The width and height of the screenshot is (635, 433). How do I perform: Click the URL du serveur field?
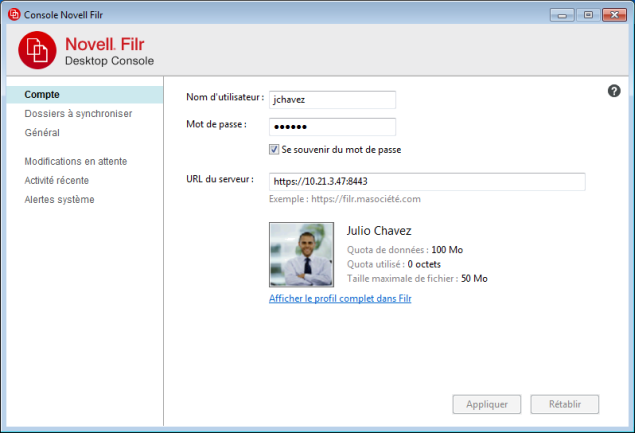(x=427, y=182)
